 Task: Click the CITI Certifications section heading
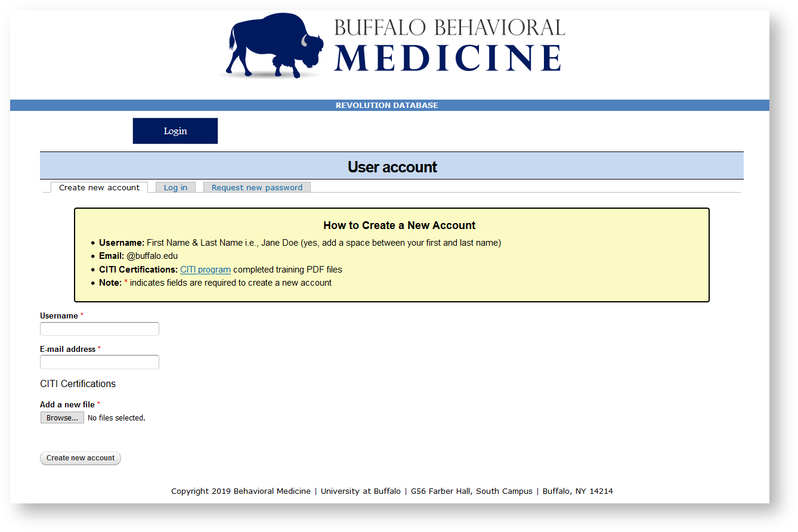78,384
